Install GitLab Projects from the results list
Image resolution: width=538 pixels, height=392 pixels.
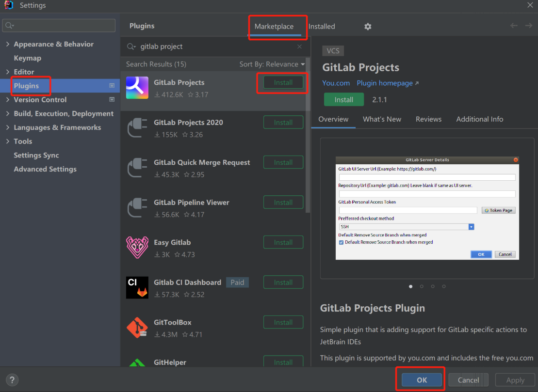coord(283,82)
